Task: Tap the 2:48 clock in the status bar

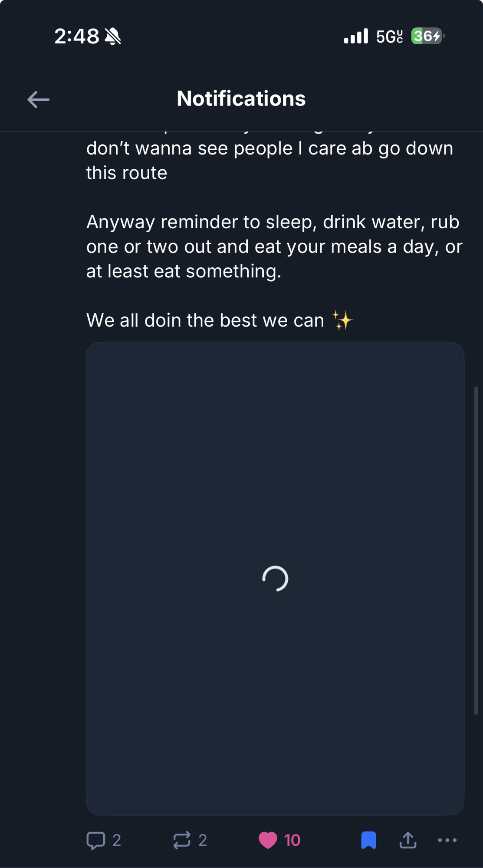Action: (x=76, y=36)
